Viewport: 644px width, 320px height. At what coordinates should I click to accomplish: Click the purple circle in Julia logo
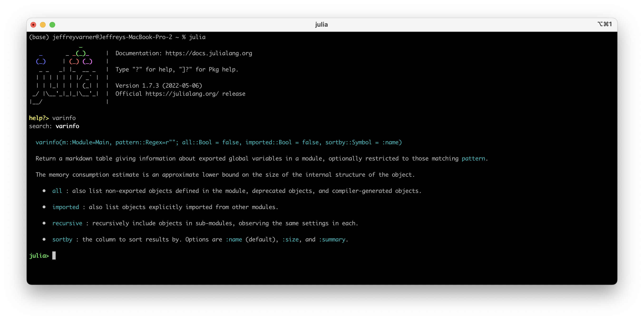click(87, 61)
